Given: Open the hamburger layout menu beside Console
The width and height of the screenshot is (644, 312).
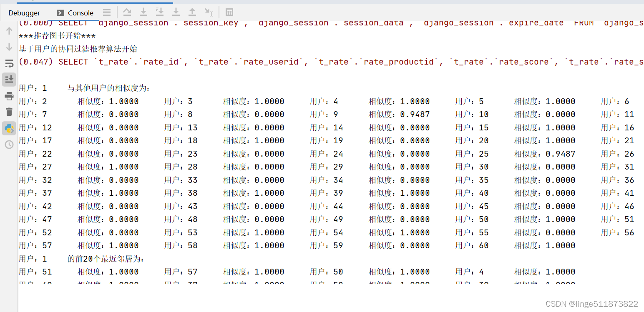Looking at the screenshot, I should coord(107,12).
